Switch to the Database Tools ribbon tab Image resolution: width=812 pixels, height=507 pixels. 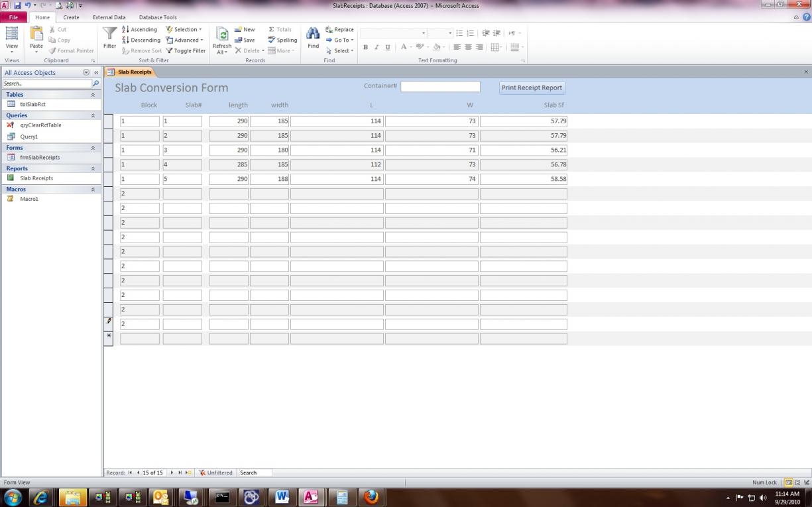[158, 17]
